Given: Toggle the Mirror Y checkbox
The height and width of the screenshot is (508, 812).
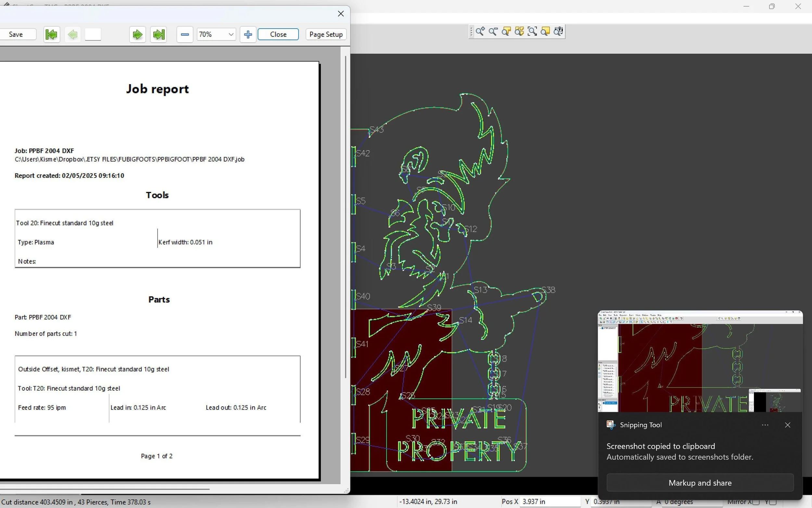Looking at the screenshot, I should tap(773, 502).
